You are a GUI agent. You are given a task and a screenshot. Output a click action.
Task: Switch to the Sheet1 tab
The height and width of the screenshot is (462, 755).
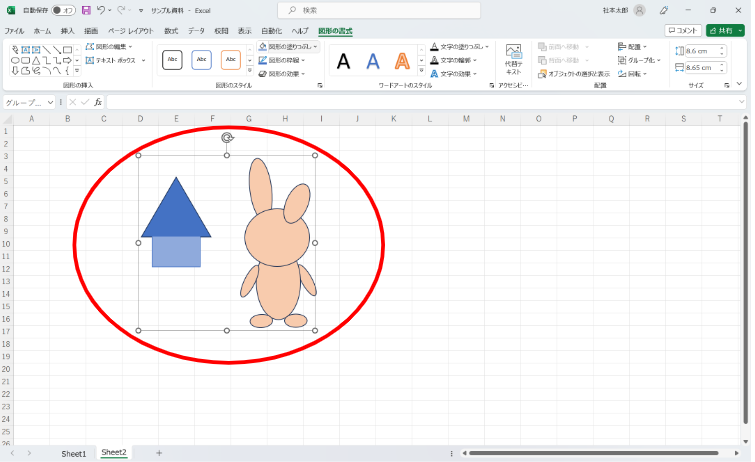click(x=74, y=453)
